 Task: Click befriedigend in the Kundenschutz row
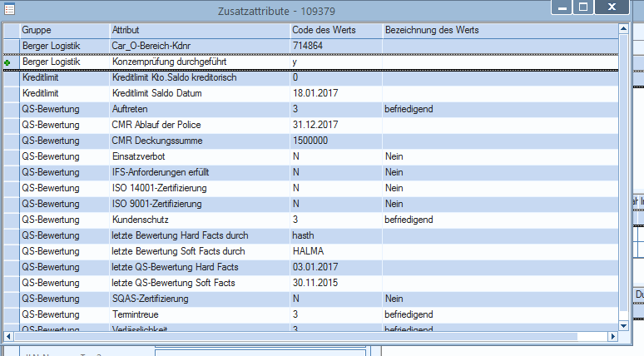click(x=409, y=220)
